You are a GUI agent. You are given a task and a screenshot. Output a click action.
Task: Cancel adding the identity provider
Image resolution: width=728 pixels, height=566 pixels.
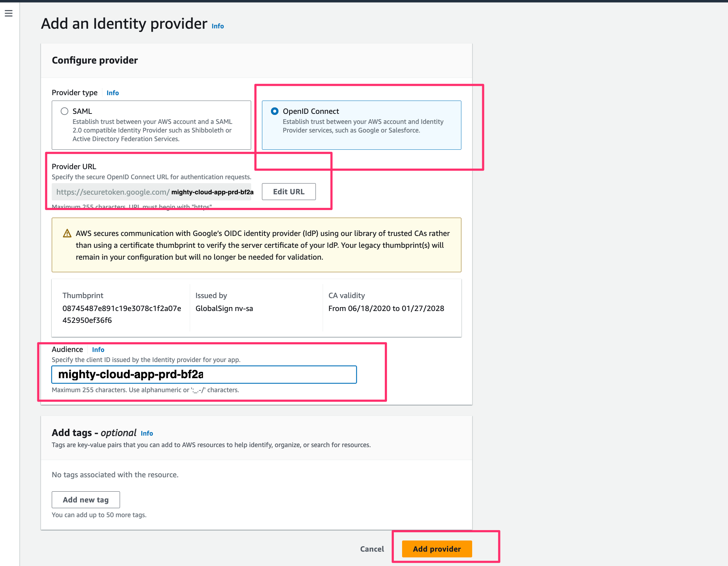[372, 549]
